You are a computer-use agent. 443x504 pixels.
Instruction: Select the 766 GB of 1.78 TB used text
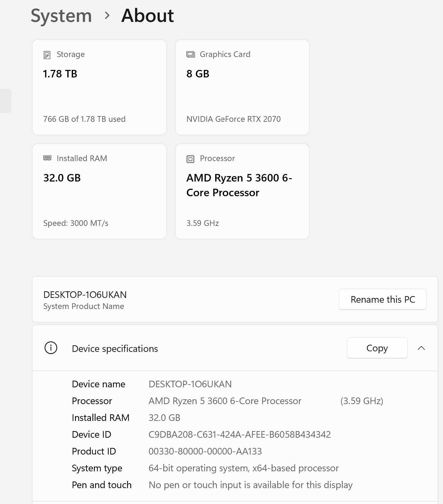pos(84,119)
